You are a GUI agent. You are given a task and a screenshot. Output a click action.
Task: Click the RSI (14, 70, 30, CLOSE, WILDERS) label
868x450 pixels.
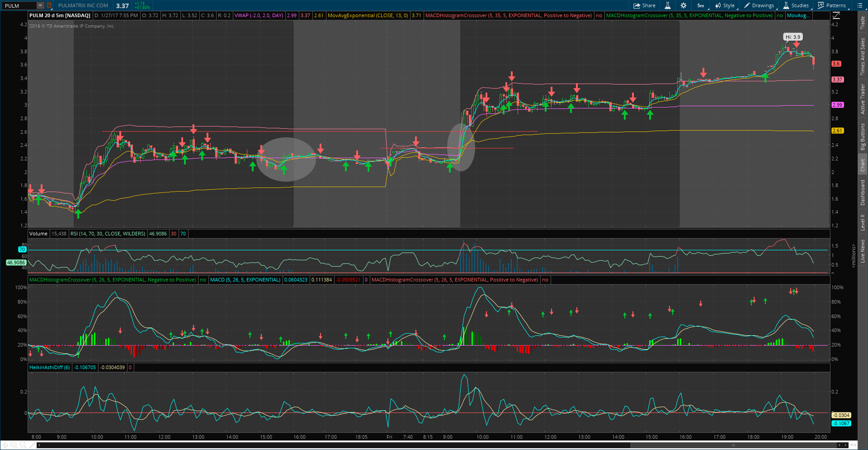[108, 234]
